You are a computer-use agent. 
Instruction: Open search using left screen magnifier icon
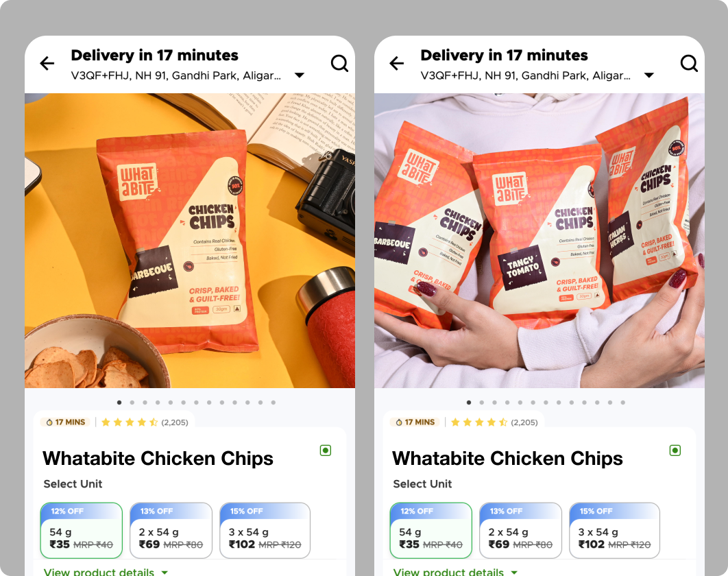pos(339,63)
